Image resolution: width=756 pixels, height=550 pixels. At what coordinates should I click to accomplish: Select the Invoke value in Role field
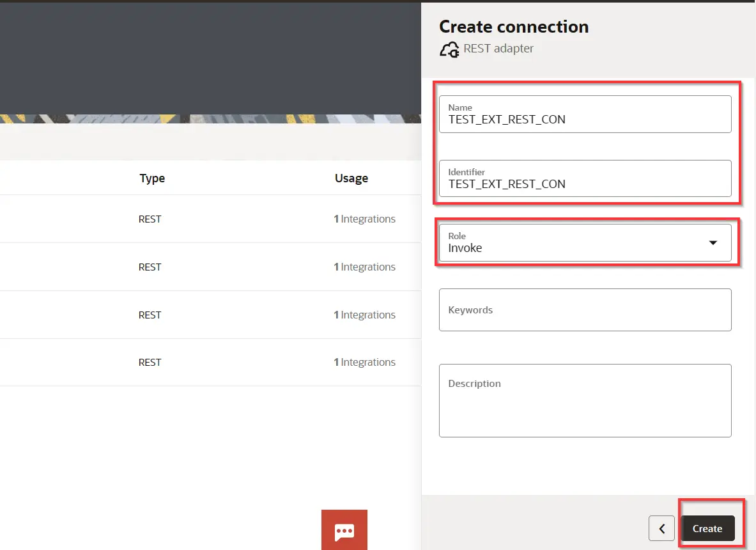465,248
